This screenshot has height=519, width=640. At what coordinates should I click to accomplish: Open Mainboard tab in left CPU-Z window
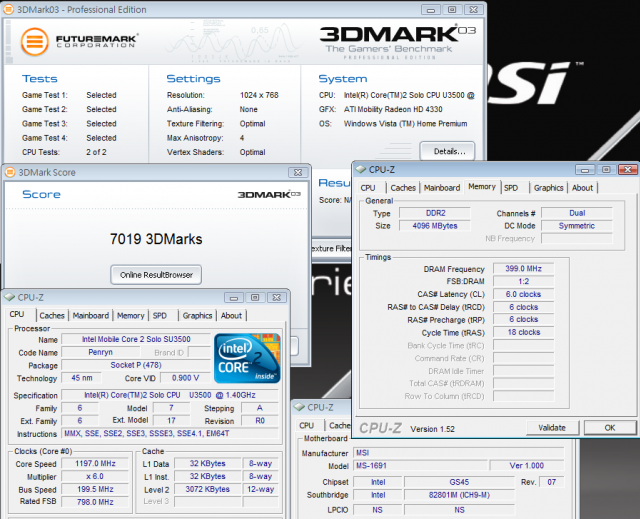[91, 315]
